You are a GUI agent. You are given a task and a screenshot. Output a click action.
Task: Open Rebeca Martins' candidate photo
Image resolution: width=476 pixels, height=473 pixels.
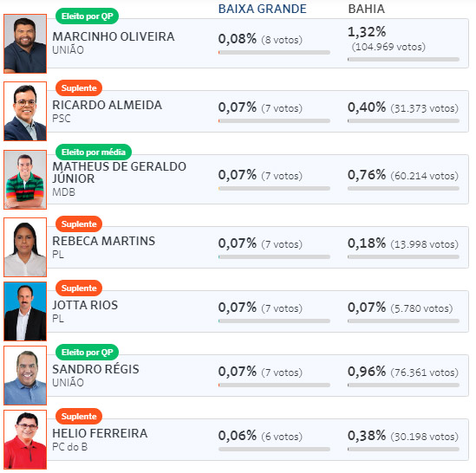click(x=25, y=247)
